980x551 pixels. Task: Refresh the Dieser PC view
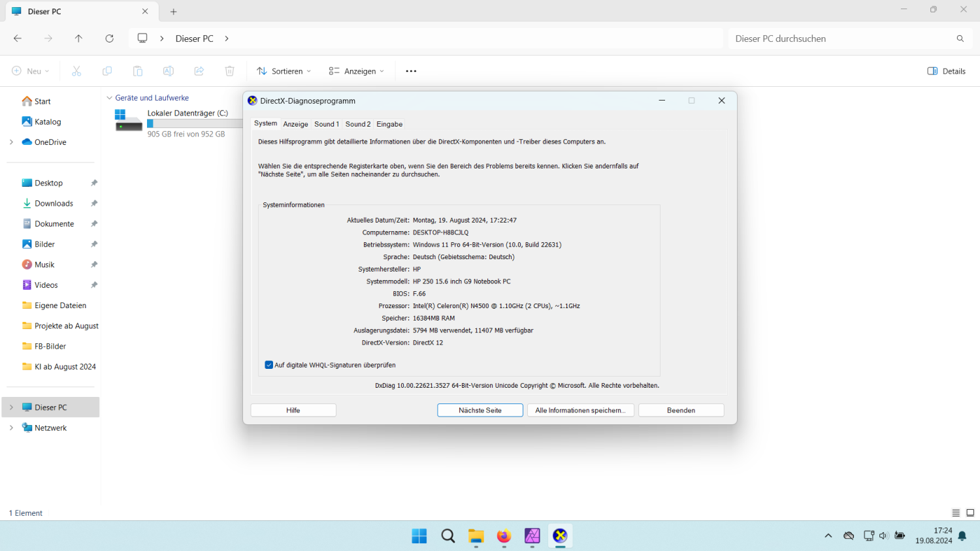tap(109, 39)
